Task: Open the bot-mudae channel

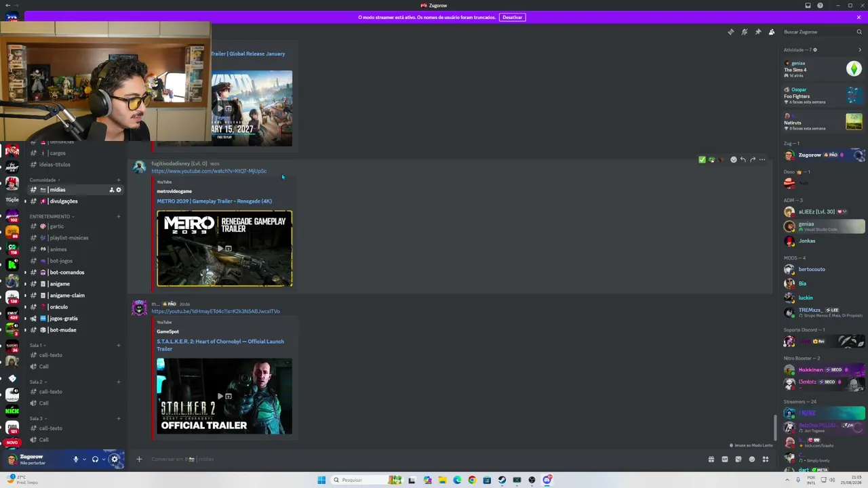Action: coord(76,330)
